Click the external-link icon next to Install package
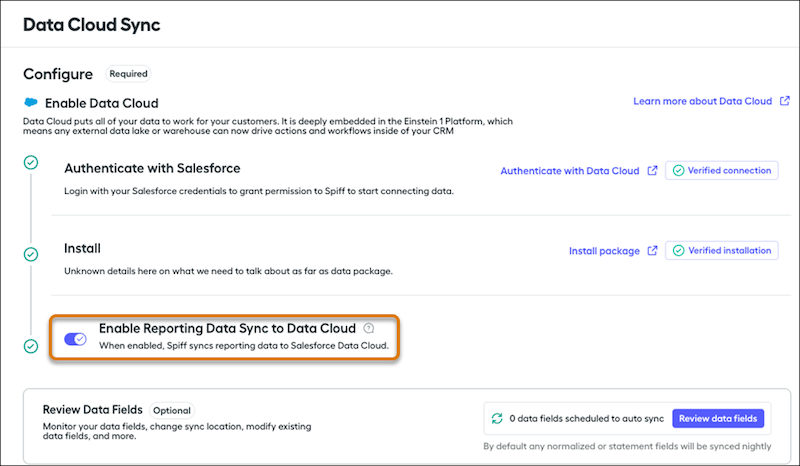This screenshot has width=800, height=466. pos(652,251)
